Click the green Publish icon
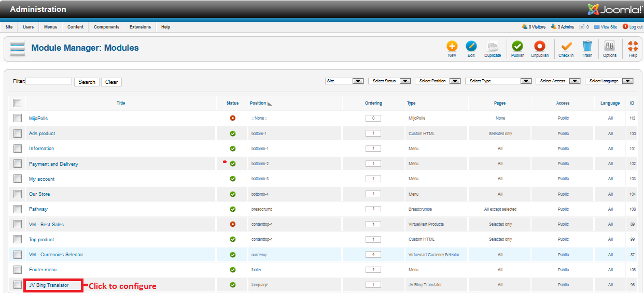 pos(517,47)
